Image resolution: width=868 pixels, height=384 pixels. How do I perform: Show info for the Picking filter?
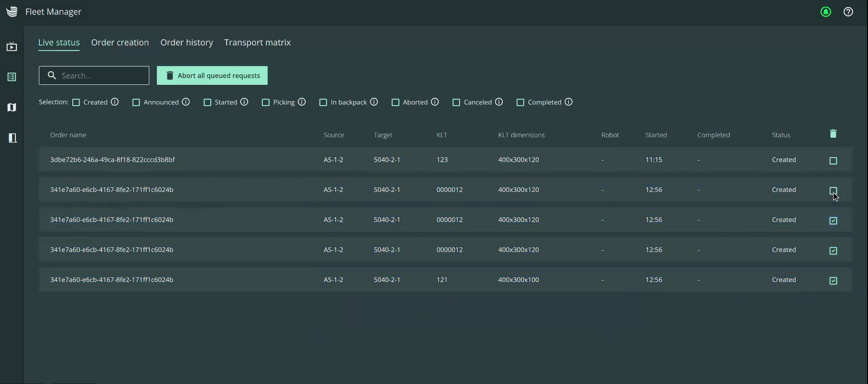pos(302,102)
